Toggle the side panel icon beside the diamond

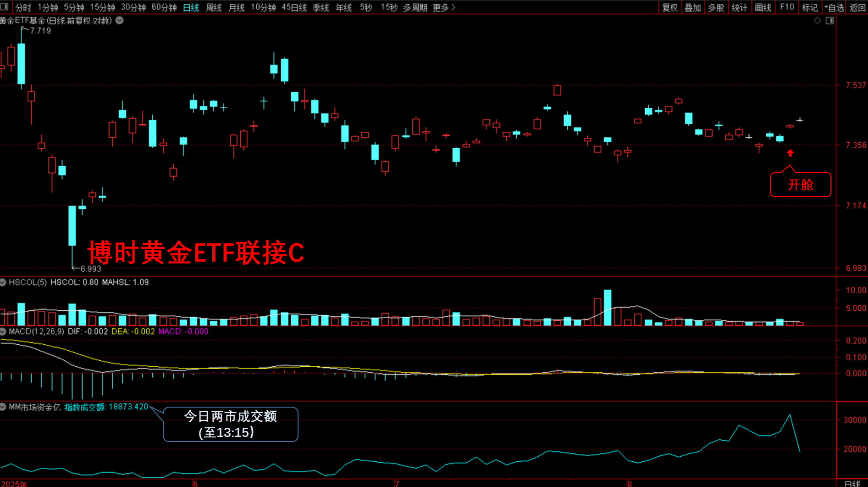[x=830, y=21]
